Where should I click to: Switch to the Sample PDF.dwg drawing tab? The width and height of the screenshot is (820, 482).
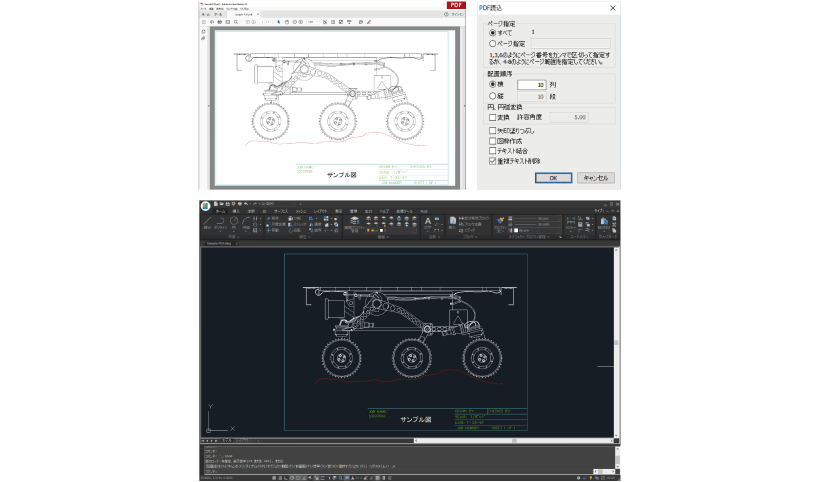[x=218, y=243]
